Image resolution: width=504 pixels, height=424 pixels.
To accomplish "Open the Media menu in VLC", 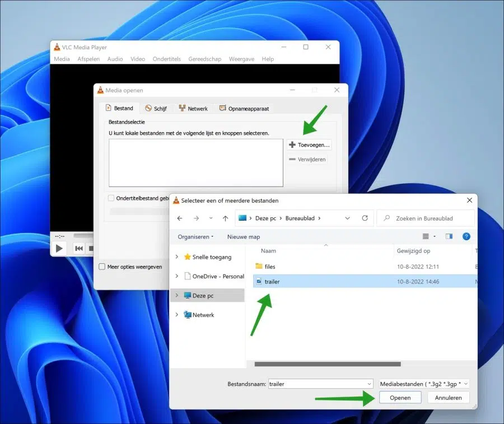I will [x=62, y=59].
